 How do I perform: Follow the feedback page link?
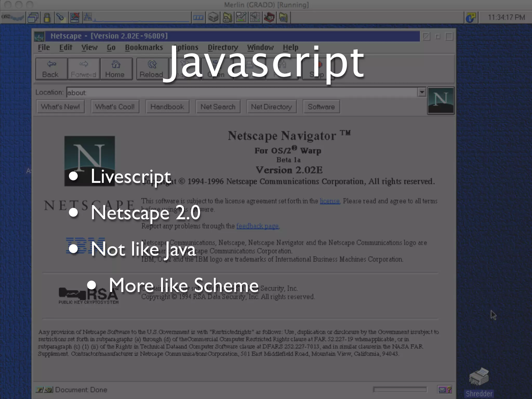coord(257,226)
